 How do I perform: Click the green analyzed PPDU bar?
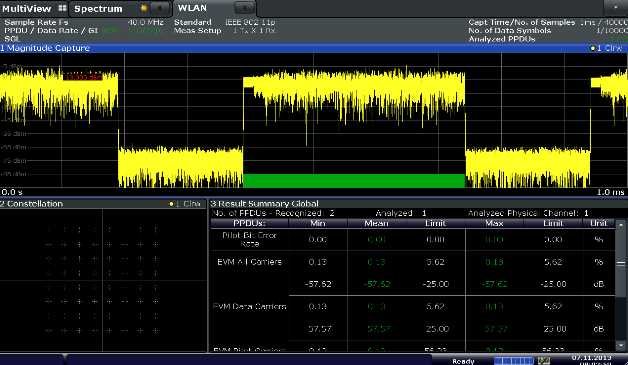(x=354, y=181)
